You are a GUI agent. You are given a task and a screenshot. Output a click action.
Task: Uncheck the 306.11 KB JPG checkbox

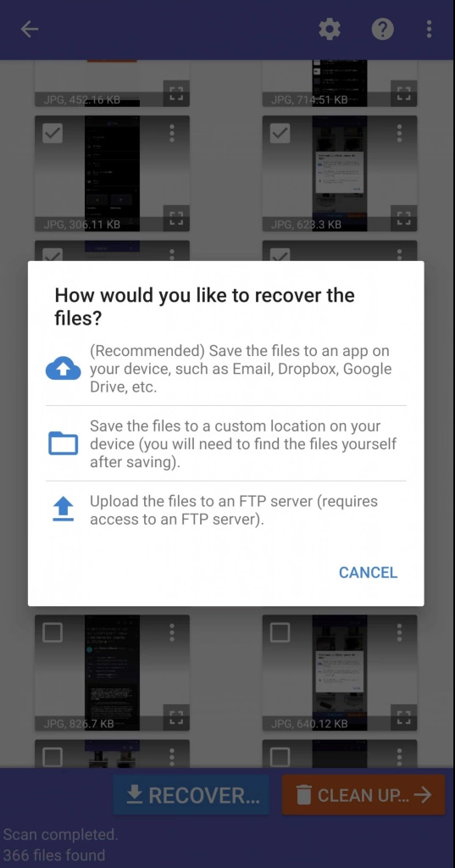[53, 133]
